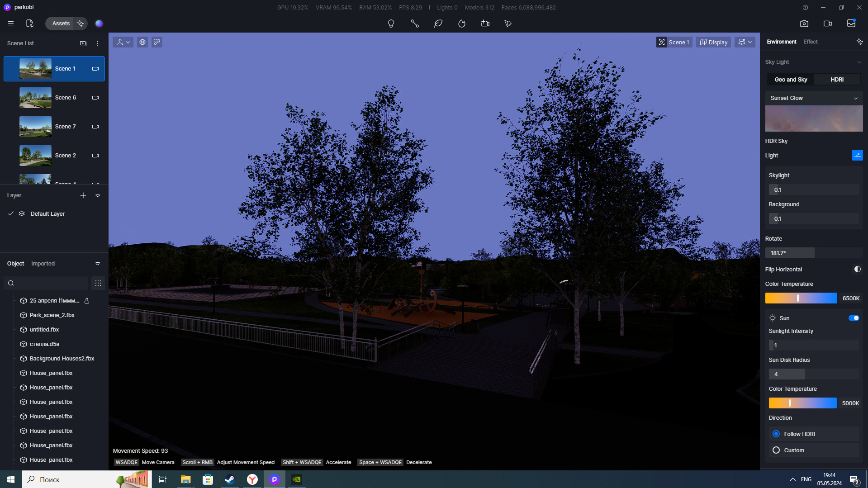This screenshot has height=488, width=868.
Task: Switch Sky Light to Geo and Sky
Action: tap(791, 80)
